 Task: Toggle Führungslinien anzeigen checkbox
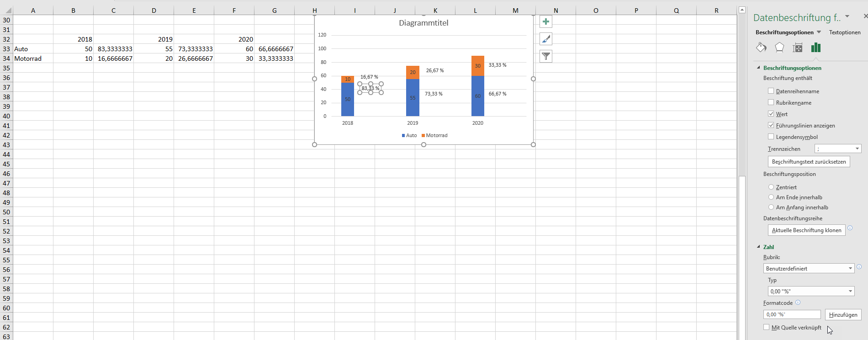(771, 125)
